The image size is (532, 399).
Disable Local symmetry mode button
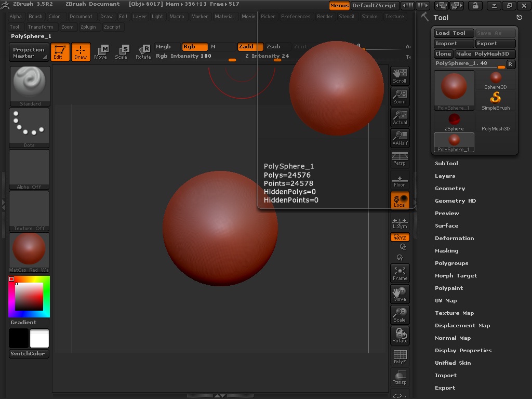400,201
